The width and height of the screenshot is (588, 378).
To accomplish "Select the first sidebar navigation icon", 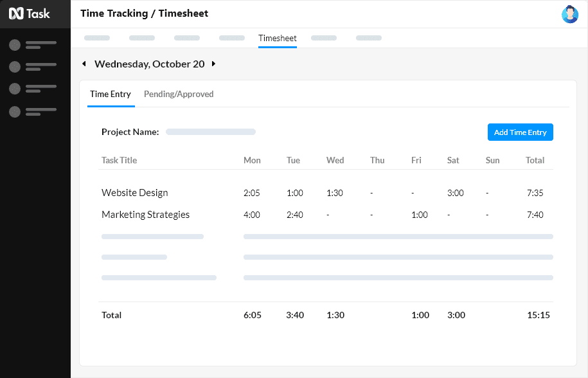I will coord(13,45).
